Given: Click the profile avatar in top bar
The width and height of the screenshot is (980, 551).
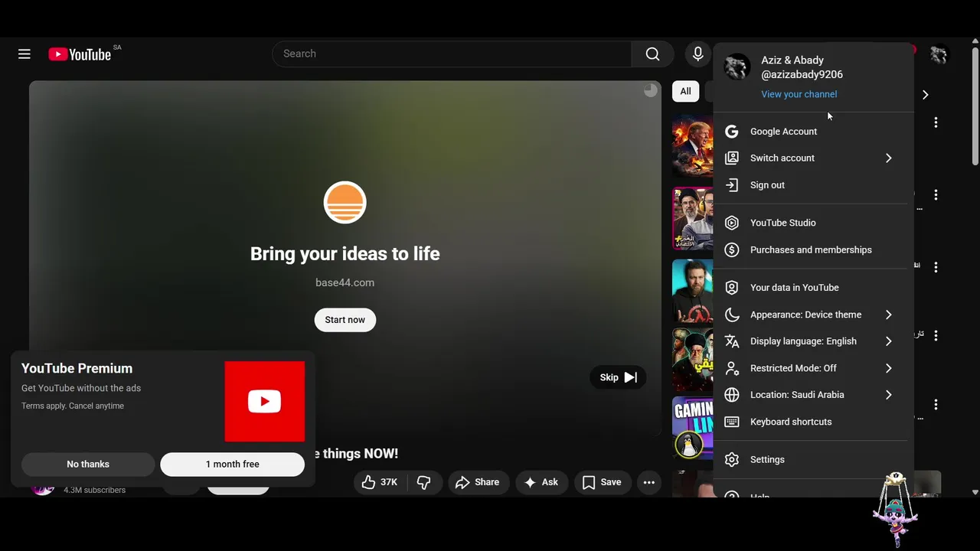Looking at the screenshot, I should pyautogui.click(x=939, y=54).
